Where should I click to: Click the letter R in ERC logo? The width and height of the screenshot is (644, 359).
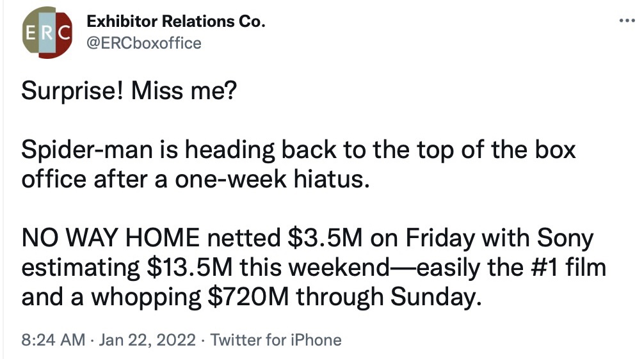click(x=47, y=33)
